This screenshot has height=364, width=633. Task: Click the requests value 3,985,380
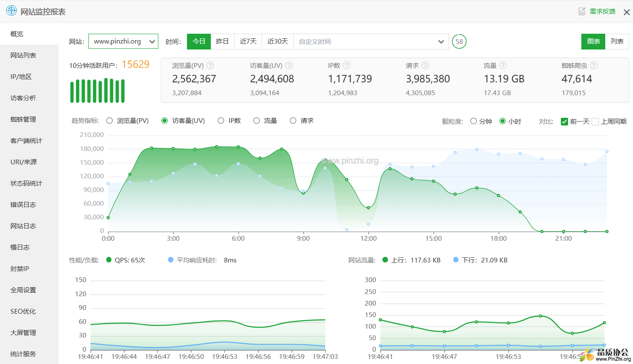coord(428,79)
